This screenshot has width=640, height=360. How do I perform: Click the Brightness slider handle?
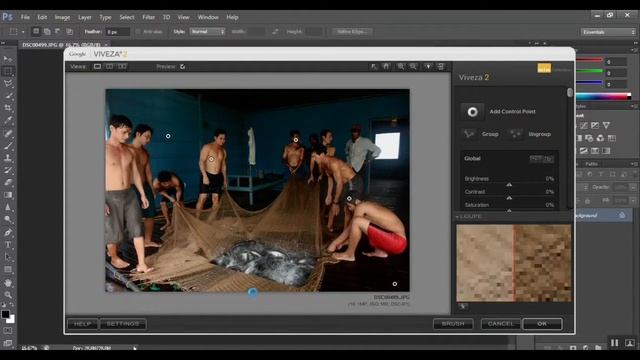coord(509,185)
